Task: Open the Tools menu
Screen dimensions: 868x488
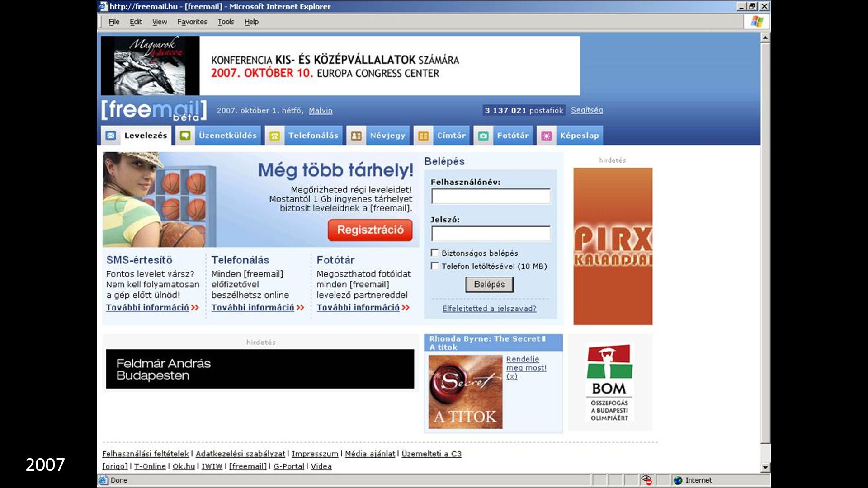Action: click(x=226, y=22)
